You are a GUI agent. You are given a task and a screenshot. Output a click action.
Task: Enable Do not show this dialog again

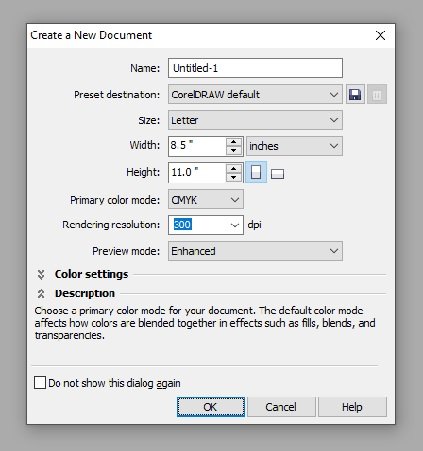click(x=40, y=383)
